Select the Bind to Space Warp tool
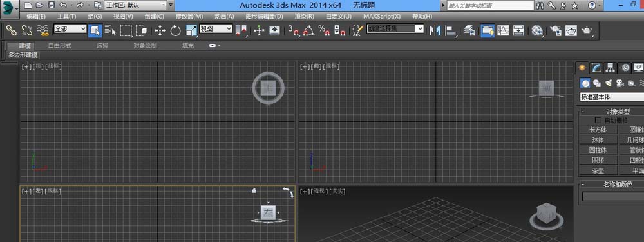Viewport: 644px width, 242px height. 43,30
